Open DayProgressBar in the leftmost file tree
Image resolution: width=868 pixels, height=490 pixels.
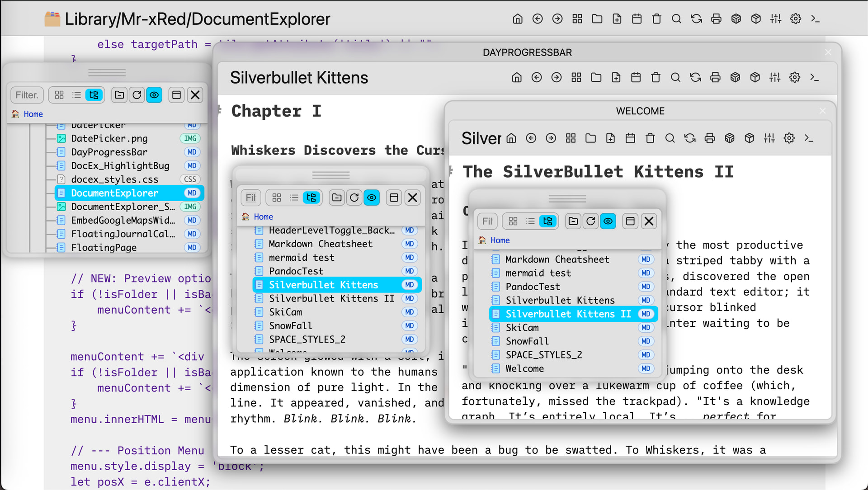coord(109,152)
